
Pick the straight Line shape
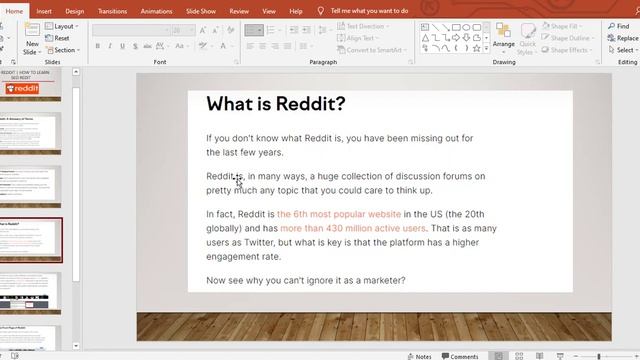(436, 27)
